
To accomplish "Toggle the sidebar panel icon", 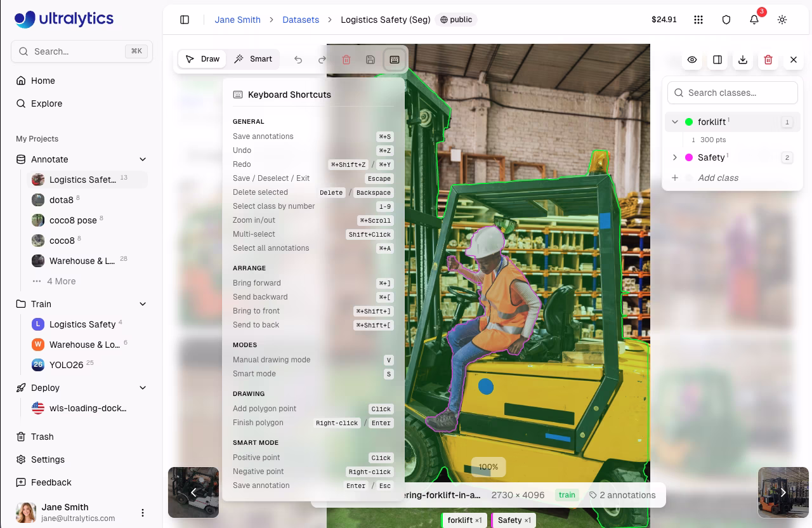I will (185, 20).
